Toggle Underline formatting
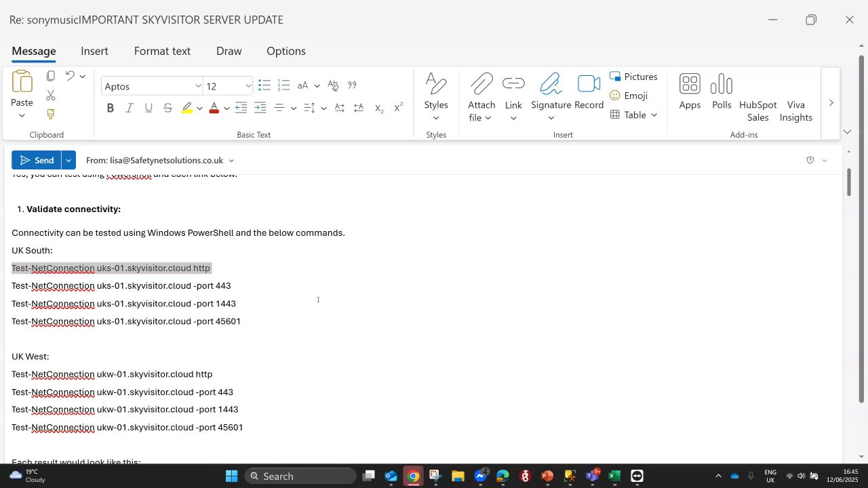 coord(149,108)
